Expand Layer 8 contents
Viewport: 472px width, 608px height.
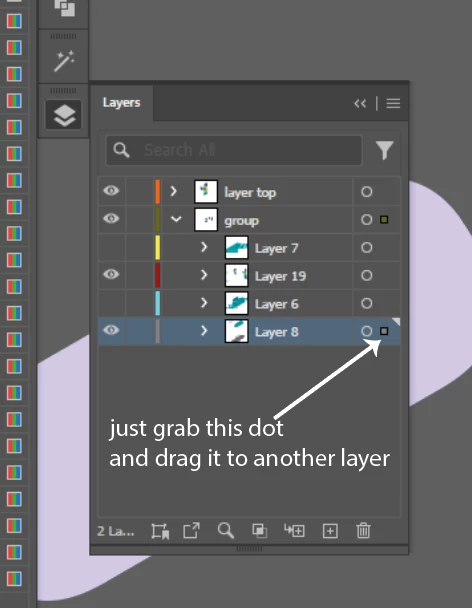pyautogui.click(x=204, y=331)
